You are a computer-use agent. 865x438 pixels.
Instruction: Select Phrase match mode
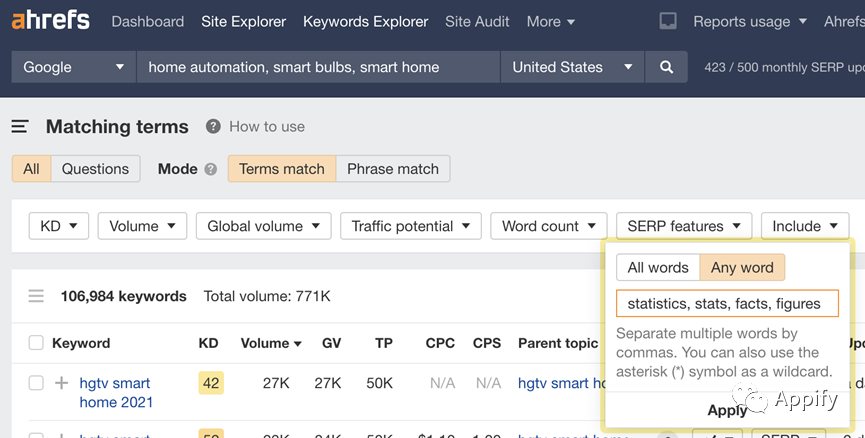pyautogui.click(x=393, y=169)
